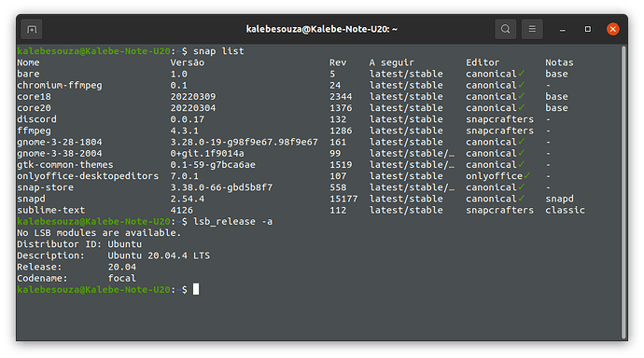Select the 'snapd' package name

coord(31,199)
